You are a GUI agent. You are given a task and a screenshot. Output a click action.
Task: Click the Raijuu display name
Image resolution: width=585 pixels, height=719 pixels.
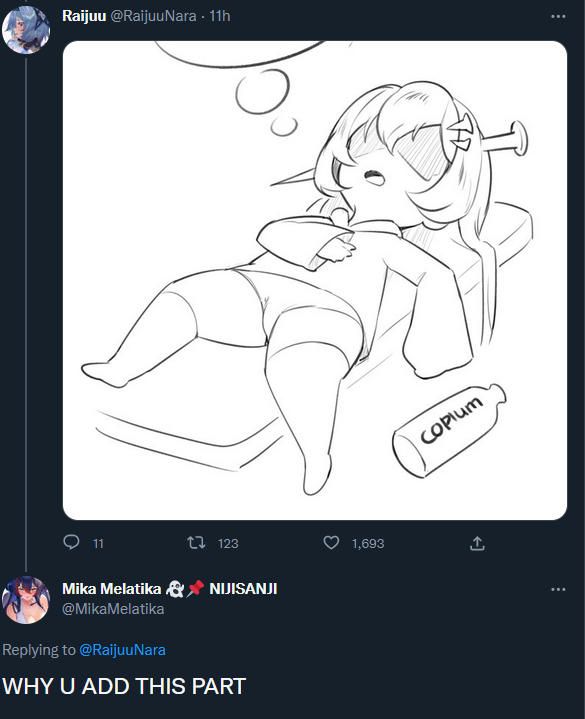click(x=84, y=16)
